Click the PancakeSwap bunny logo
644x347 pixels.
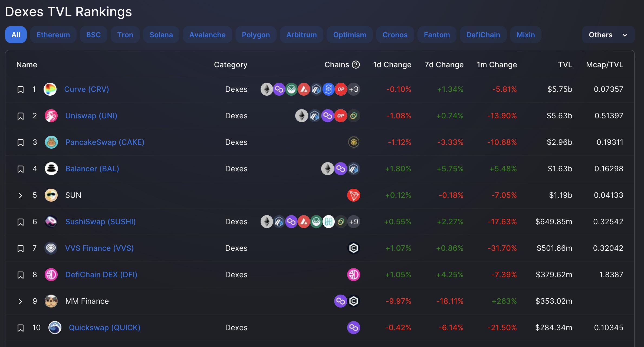click(51, 142)
